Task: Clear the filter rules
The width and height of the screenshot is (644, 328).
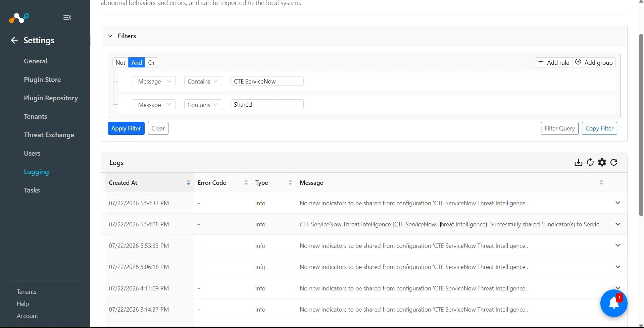Action: [158, 128]
